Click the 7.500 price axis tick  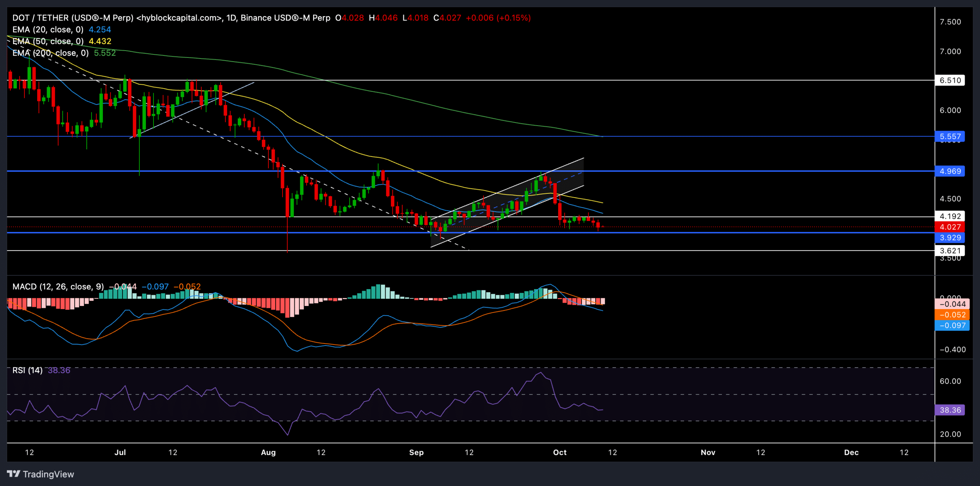[x=950, y=22]
